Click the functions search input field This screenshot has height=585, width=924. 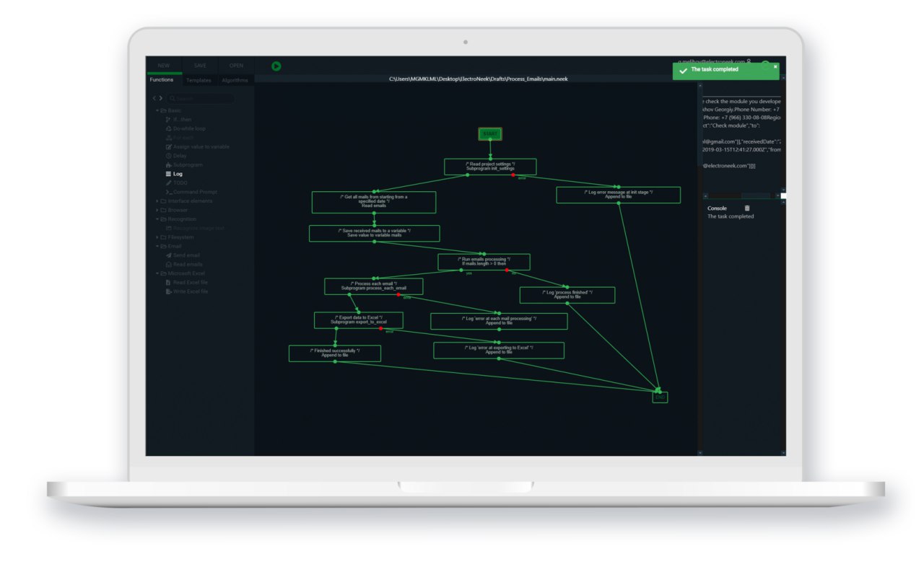pyautogui.click(x=201, y=98)
